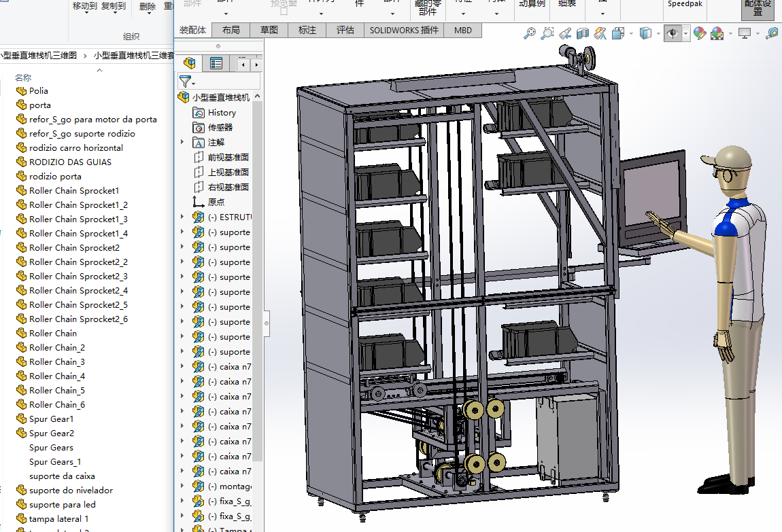Select the 评估 tab
The width and height of the screenshot is (782, 532).
pos(345,30)
